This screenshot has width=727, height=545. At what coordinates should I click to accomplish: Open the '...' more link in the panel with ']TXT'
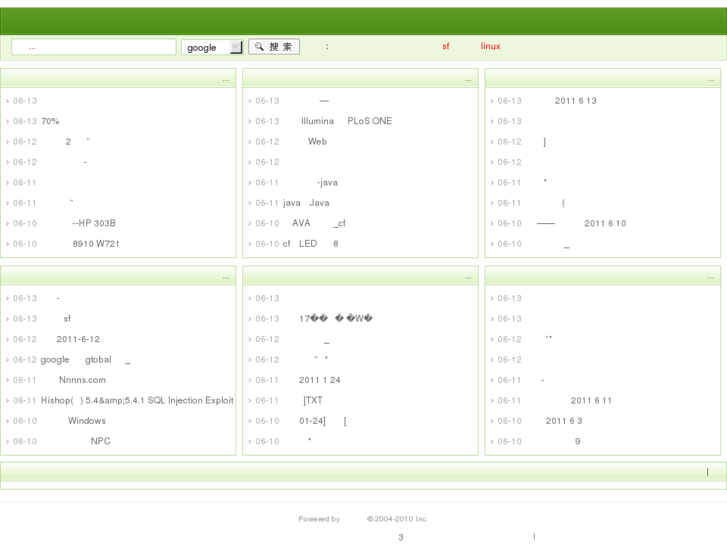468,278
